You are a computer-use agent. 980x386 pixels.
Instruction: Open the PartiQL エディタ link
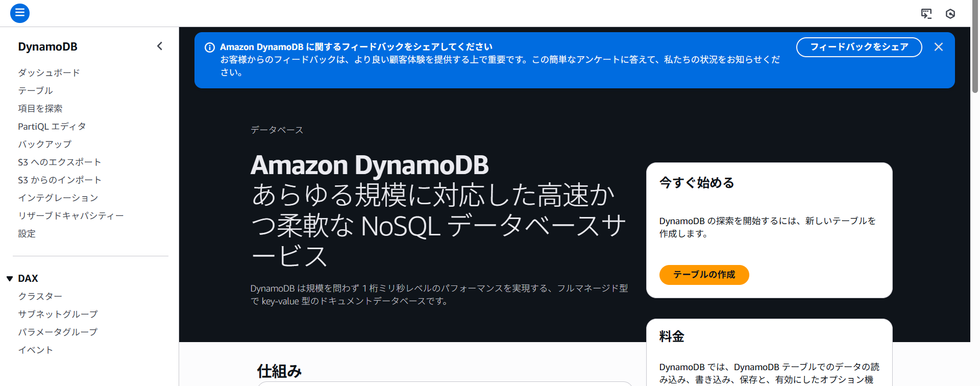(x=52, y=127)
